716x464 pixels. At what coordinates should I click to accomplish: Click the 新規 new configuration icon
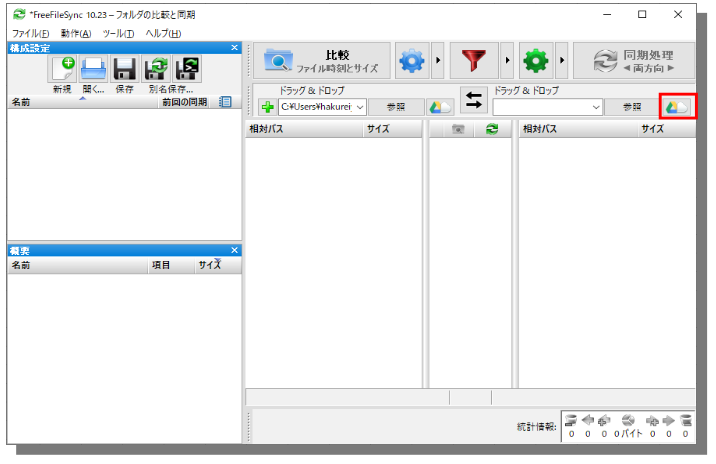click(62, 68)
